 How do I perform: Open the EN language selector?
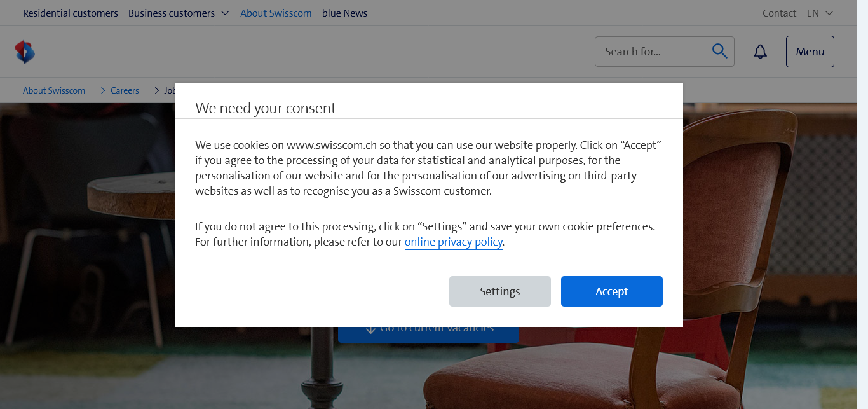pyautogui.click(x=820, y=13)
